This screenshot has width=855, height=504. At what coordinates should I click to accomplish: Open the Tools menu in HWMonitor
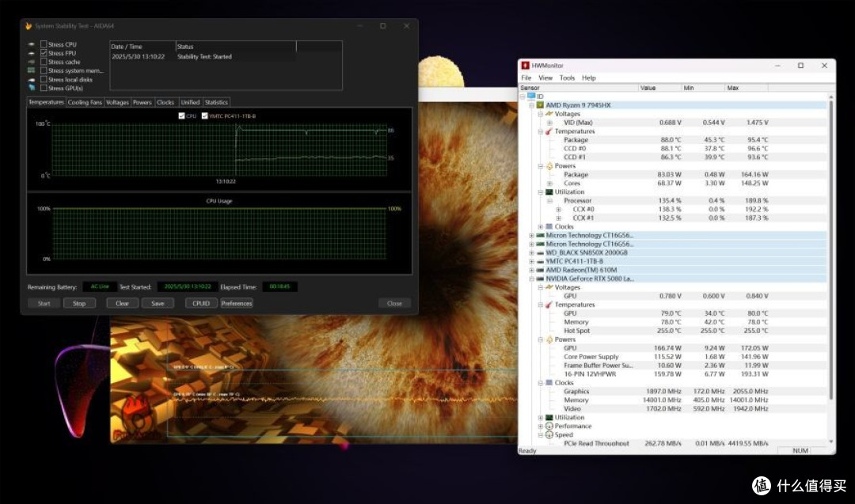(567, 78)
